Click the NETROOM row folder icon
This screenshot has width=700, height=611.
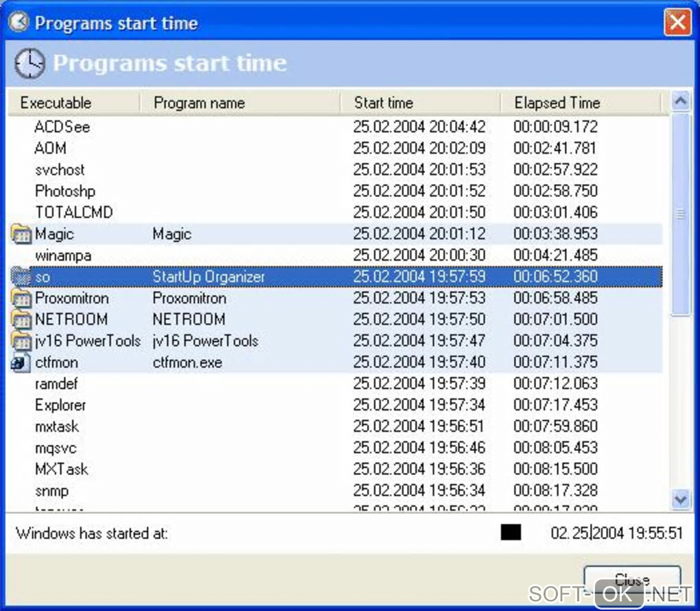(21, 320)
